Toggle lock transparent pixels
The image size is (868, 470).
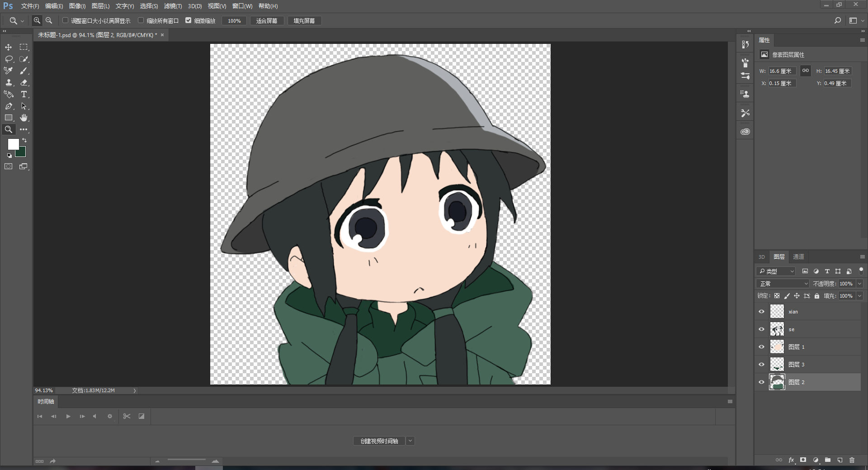(x=777, y=296)
